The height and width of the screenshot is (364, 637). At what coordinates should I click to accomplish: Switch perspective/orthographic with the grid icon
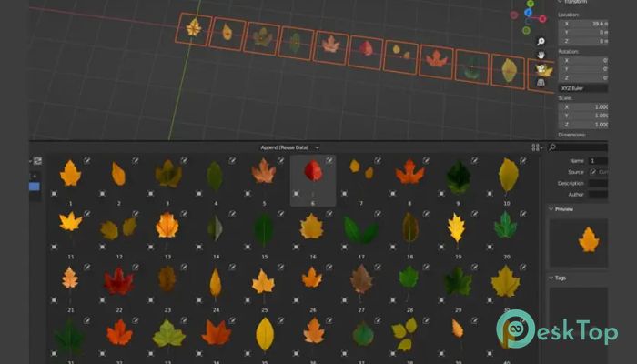(x=541, y=83)
